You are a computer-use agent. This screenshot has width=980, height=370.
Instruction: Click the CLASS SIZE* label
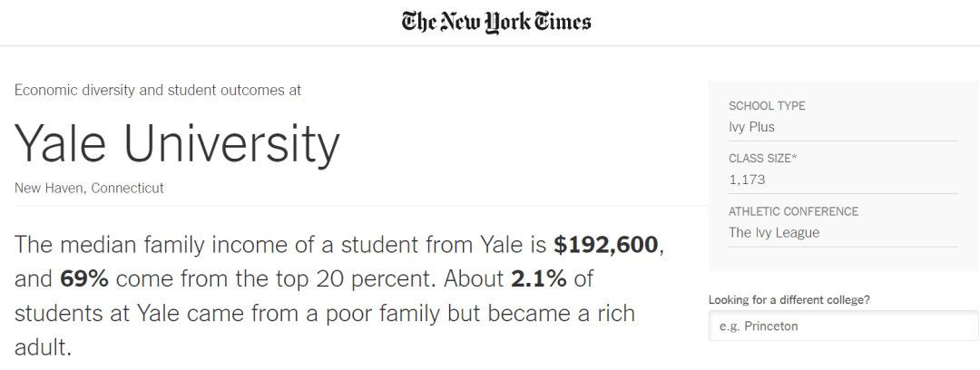(763, 159)
